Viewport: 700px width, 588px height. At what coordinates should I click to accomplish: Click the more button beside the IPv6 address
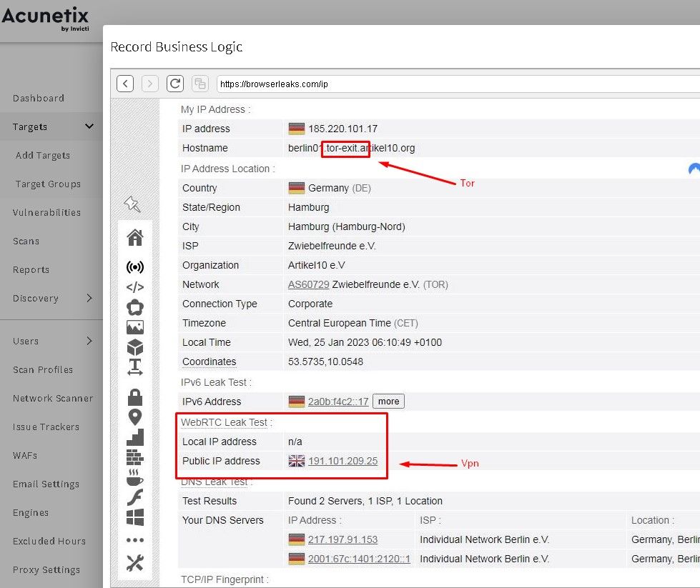point(388,401)
